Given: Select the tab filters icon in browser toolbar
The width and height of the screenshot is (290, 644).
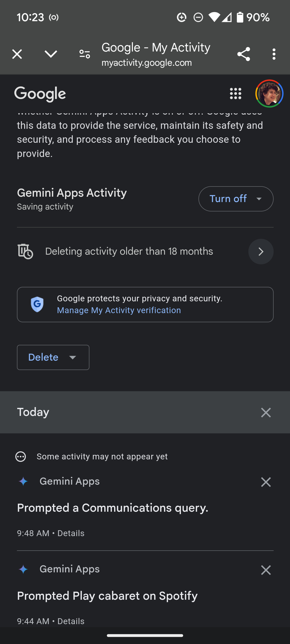Looking at the screenshot, I should 84,54.
